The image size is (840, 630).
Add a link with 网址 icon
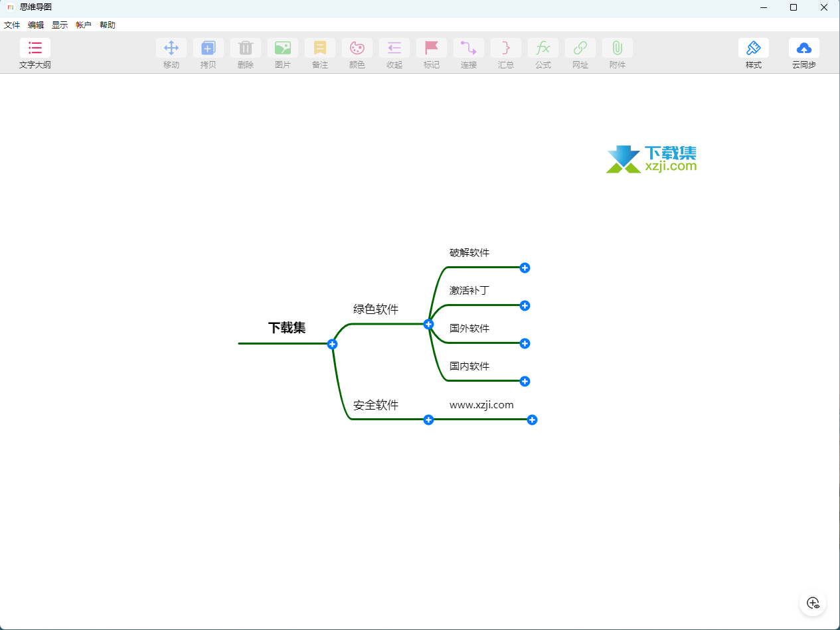coord(580,48)
